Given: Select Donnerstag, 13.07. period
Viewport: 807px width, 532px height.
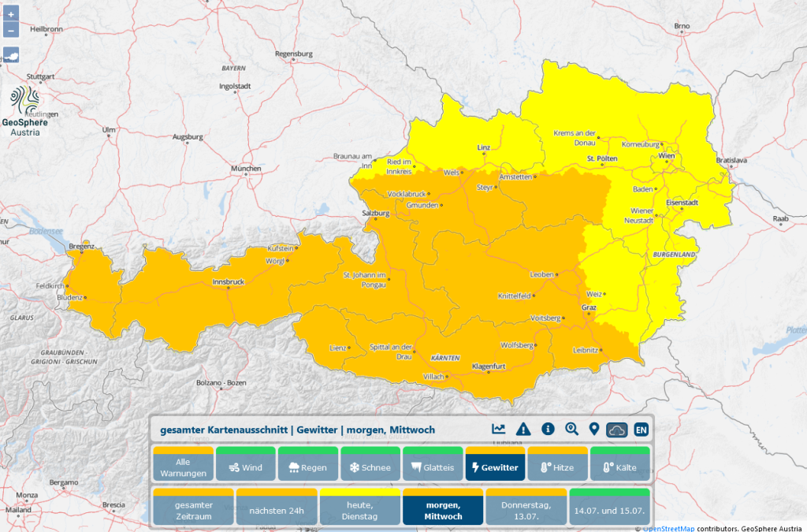Looking at the screenshot, I should pos(525,509).
